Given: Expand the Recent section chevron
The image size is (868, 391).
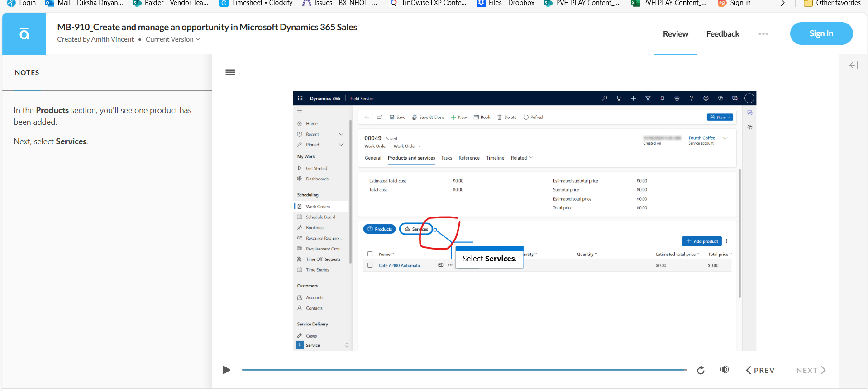Looking at the screenshot, I should point(341,134).
